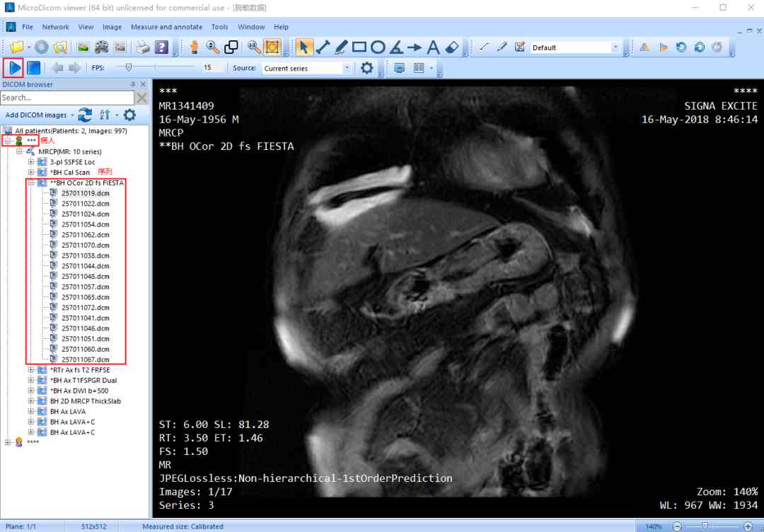This screenshot has width=764, height=532.
Task: Choose the text annotation tool
Action: click(x=434, y=47)
